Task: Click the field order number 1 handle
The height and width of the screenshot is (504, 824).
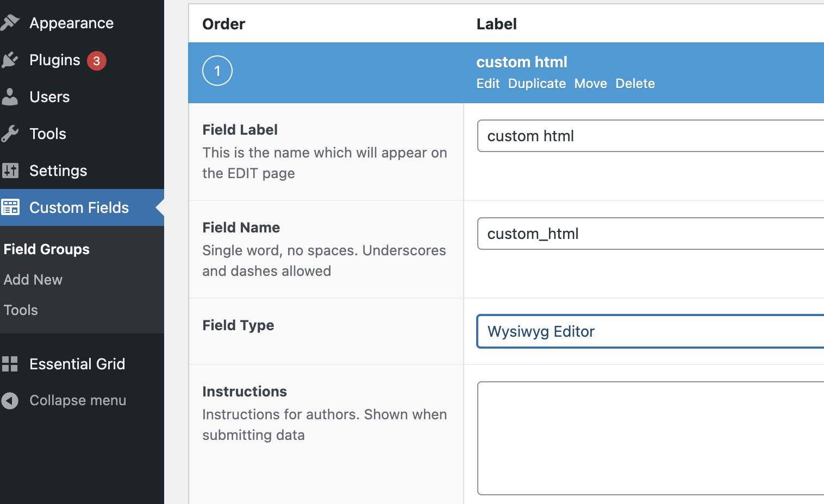Action: click(217, 71)
